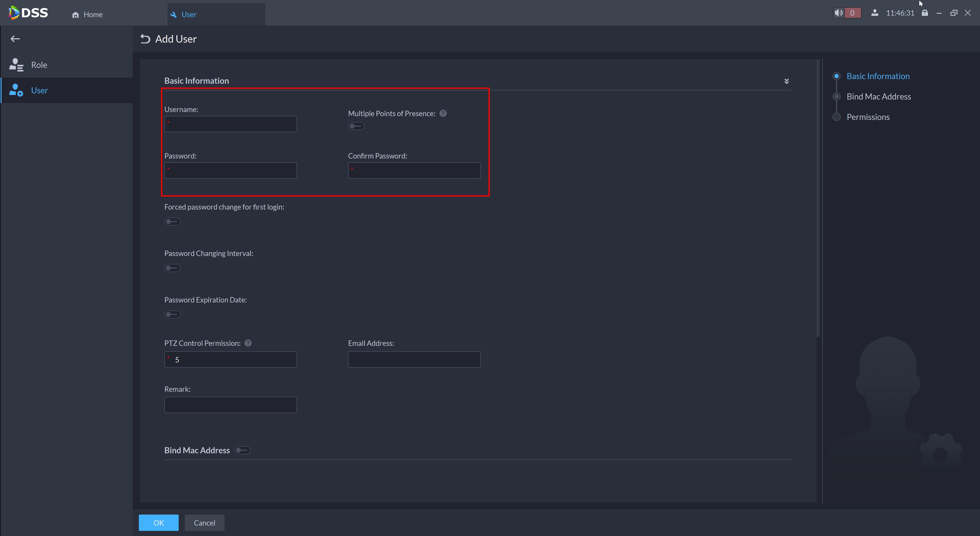980x536 pixels.
Task: Click into the Username input field
Action: [230, 124]
